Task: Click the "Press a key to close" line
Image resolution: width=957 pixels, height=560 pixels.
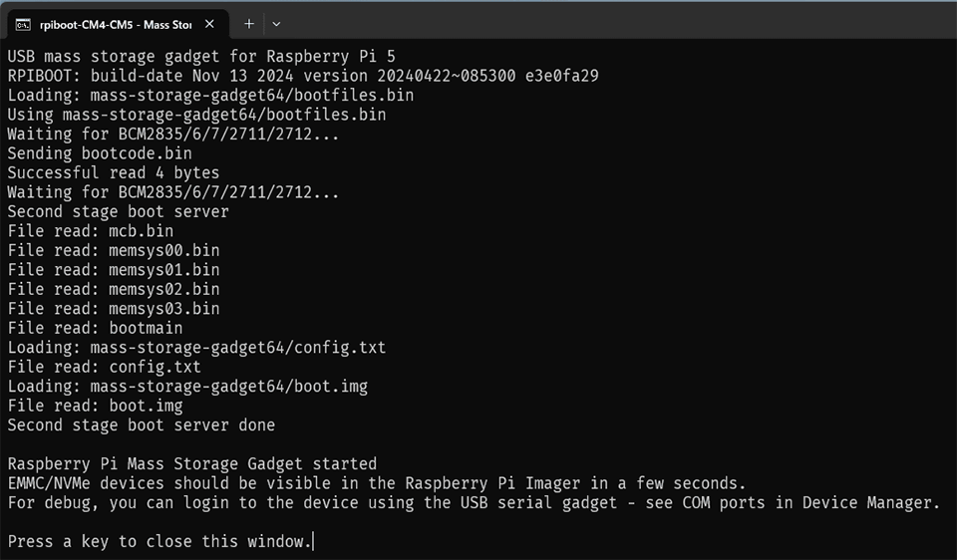Action: tap(159, 541)
